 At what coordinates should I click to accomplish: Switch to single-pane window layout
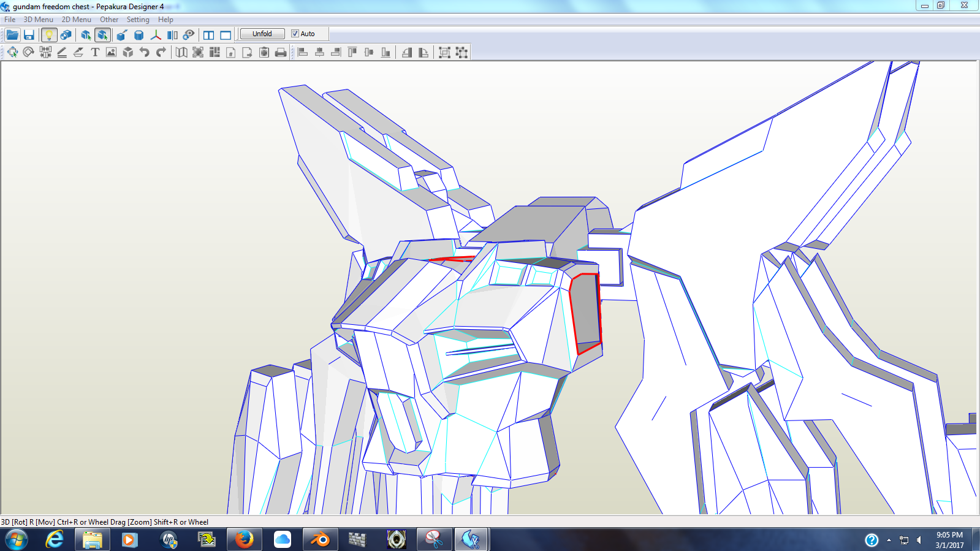pos(226,35)
